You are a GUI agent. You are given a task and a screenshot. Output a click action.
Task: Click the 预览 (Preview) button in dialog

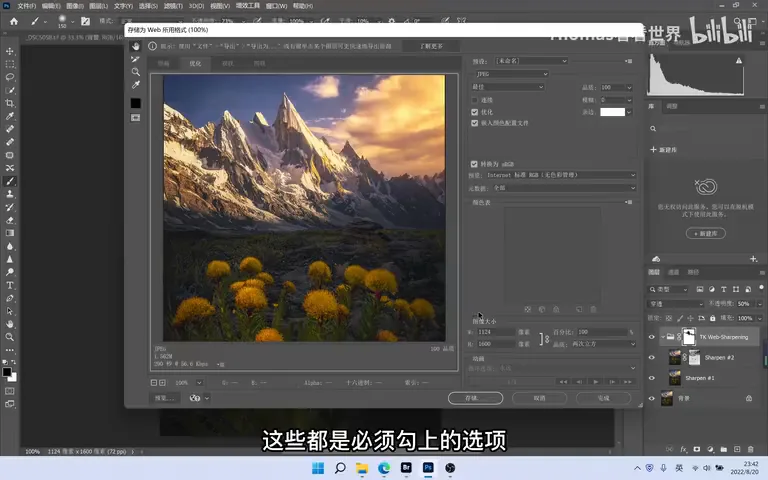(164, 398)
